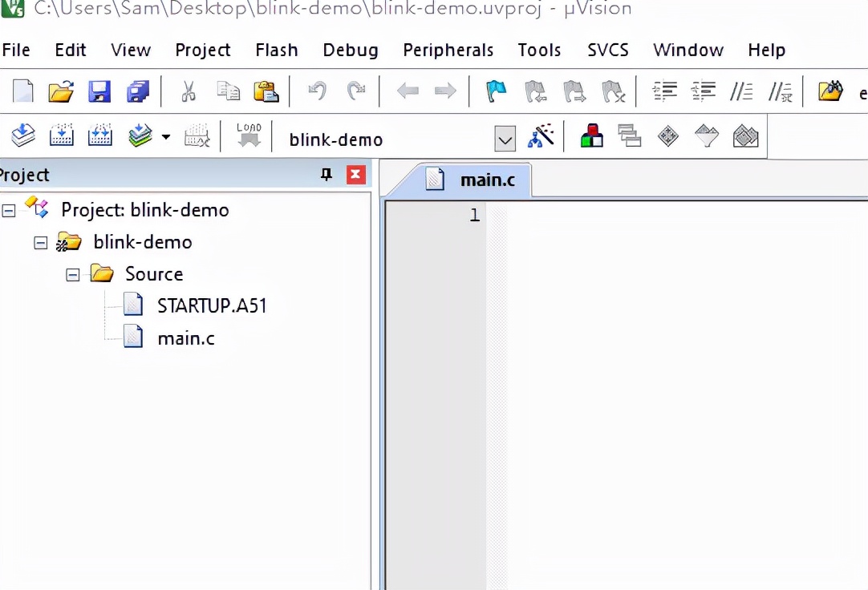Open the Help menu

767,51
